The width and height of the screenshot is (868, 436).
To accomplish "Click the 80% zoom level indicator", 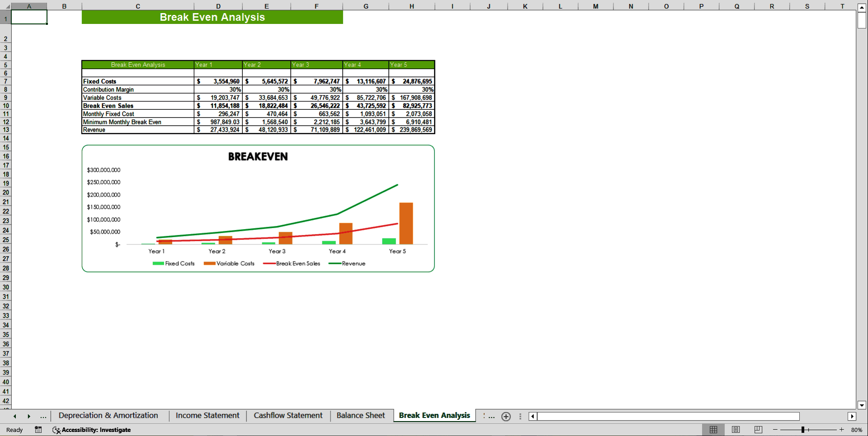I will click(x=857, y=430).
